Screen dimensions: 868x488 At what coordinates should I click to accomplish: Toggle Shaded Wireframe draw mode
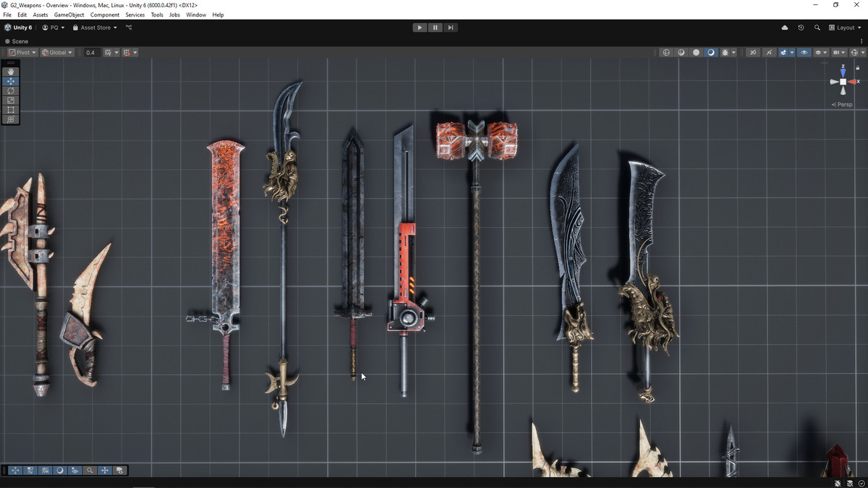point(681,52)
